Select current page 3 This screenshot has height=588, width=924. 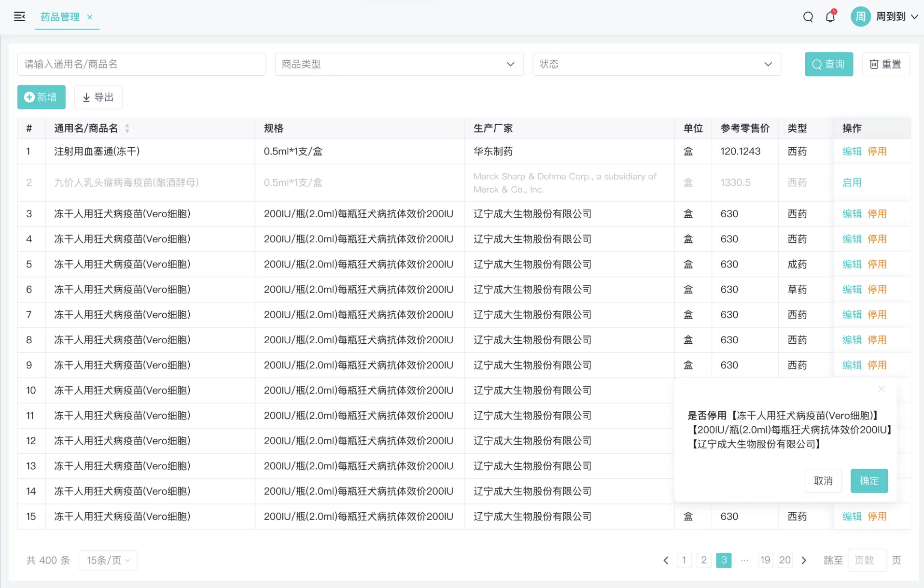click(724, 560)
